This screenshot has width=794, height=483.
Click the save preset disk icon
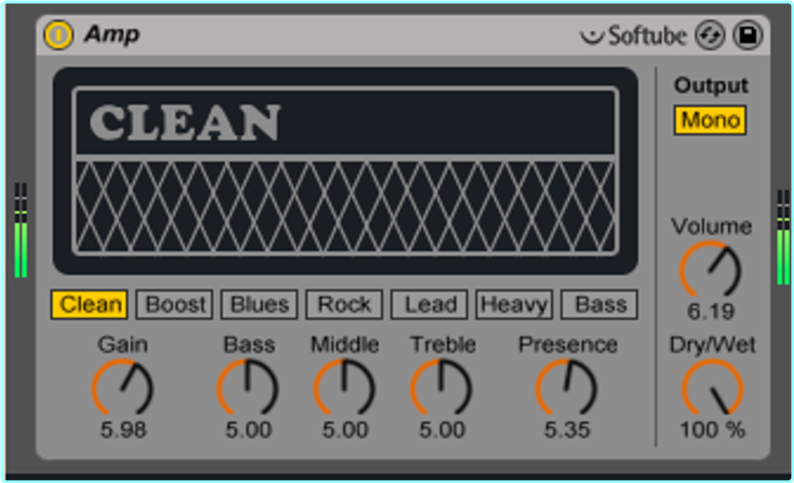748,35
